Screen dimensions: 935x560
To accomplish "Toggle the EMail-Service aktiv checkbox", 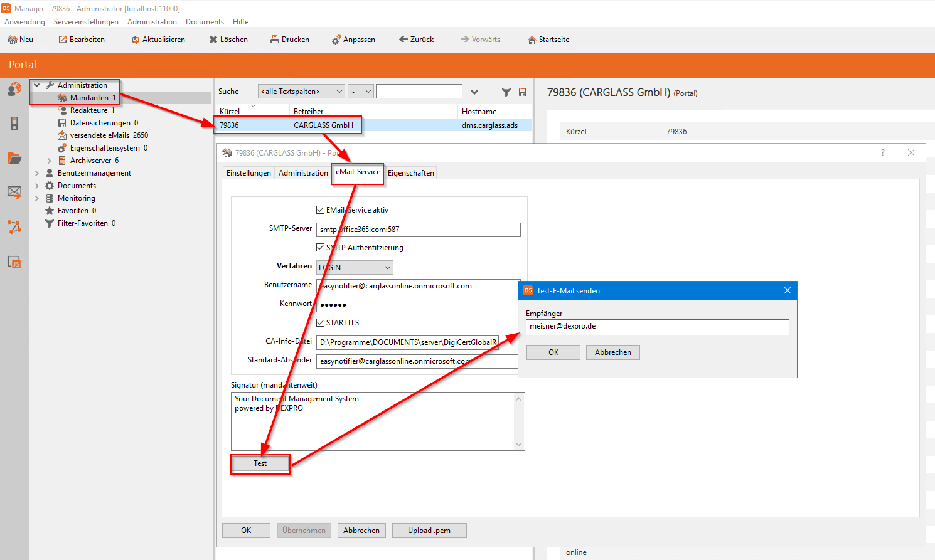I will click(321, 210).
